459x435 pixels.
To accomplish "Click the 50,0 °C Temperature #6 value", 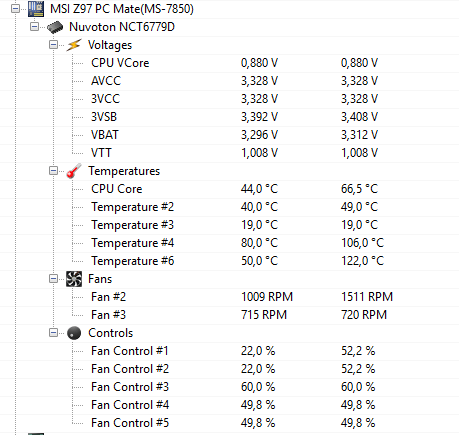I will (x=259, y=261).
